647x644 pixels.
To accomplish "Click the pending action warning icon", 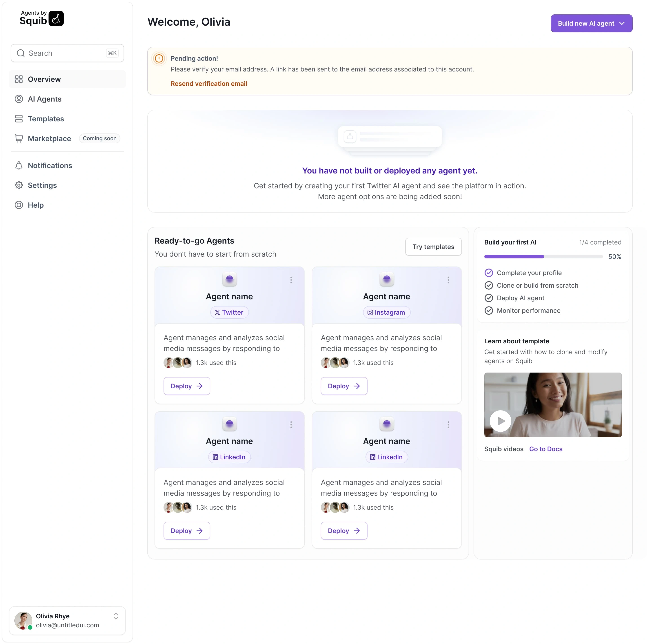I will pyautogui.click(x=159, y=59).
